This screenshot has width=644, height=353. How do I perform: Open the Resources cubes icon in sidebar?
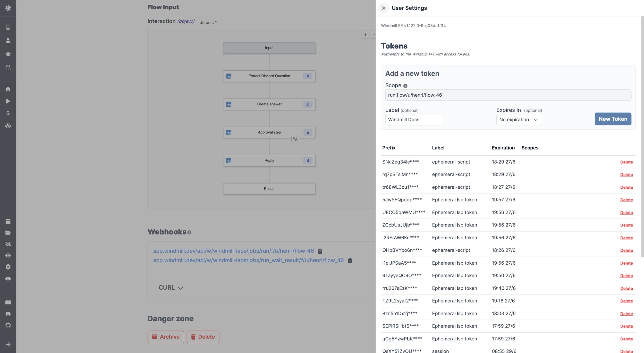[x=8, y=125]
